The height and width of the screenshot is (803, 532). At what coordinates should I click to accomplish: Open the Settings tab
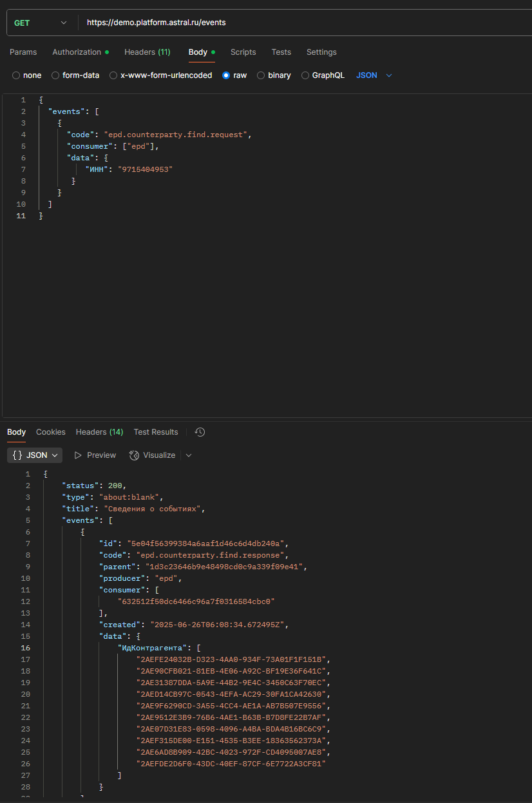tap(321, 52)
